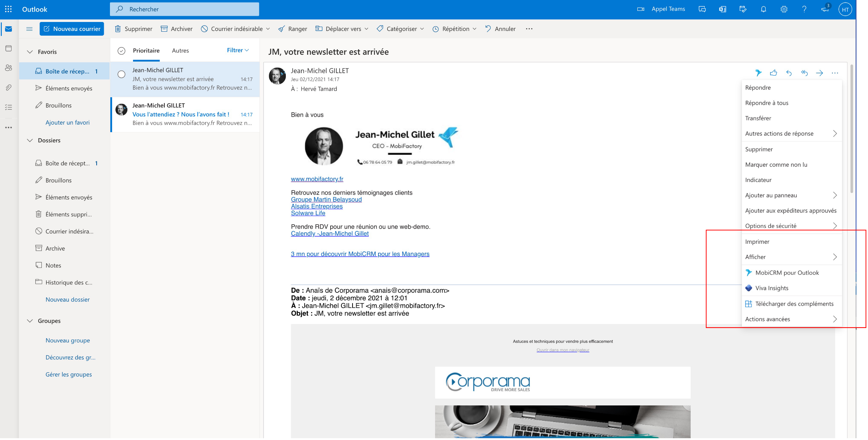Image resolution: width=868 pixels, height=440 pixels.
Task: Expand the Courrier indésirable dropdown arrow
Action: pos(268,29)
